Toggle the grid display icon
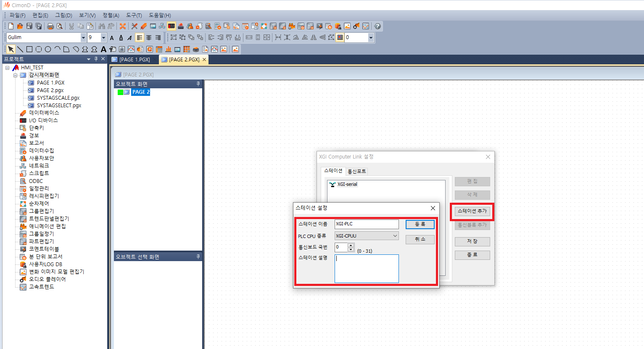The width and height of the screenshot is (644, 349). [340, 37]
